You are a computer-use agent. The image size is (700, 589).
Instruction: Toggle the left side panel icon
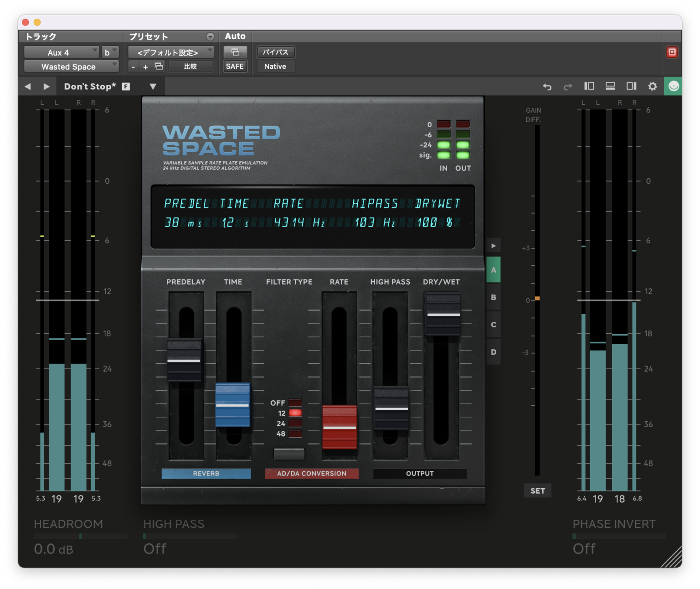[x=589, y=86]
